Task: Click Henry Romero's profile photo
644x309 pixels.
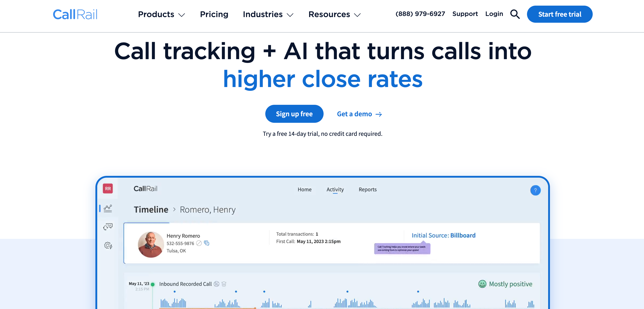Action: point(151,244)
